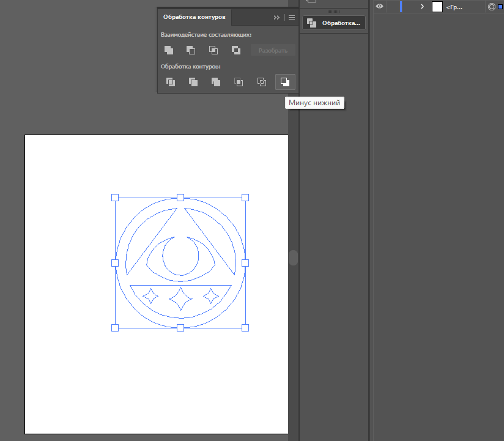This screenshot has height=441, width=504.
Task: Click the bottom-left selection handle
Action: click(x=115, y=328)
